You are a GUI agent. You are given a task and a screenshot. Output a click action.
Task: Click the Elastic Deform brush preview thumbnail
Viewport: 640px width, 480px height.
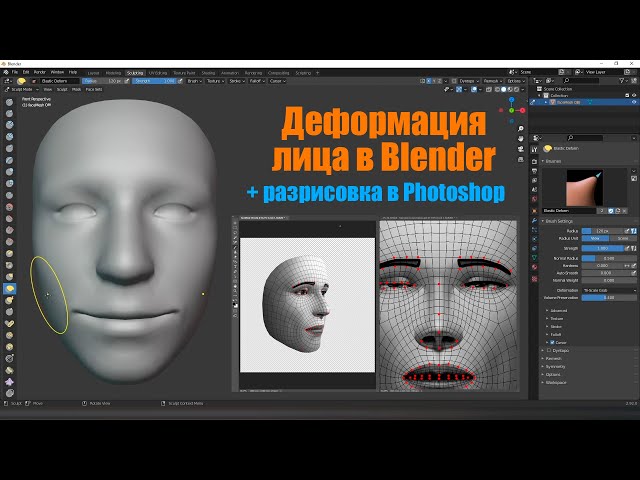pos(584,187)
